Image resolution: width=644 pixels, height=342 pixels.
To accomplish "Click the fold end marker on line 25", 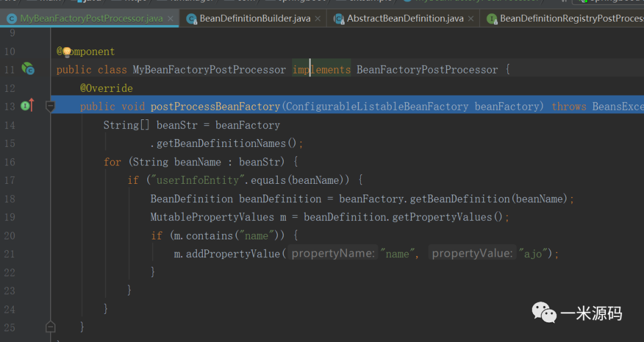I will [51, 326].
